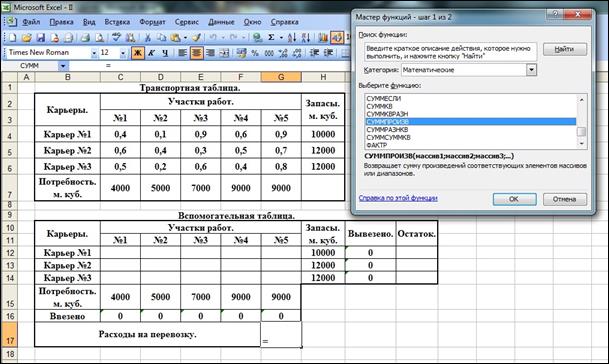Open the Сервис menu
The height and width of the screenshot is (364, 609).
tap(186, 22)
